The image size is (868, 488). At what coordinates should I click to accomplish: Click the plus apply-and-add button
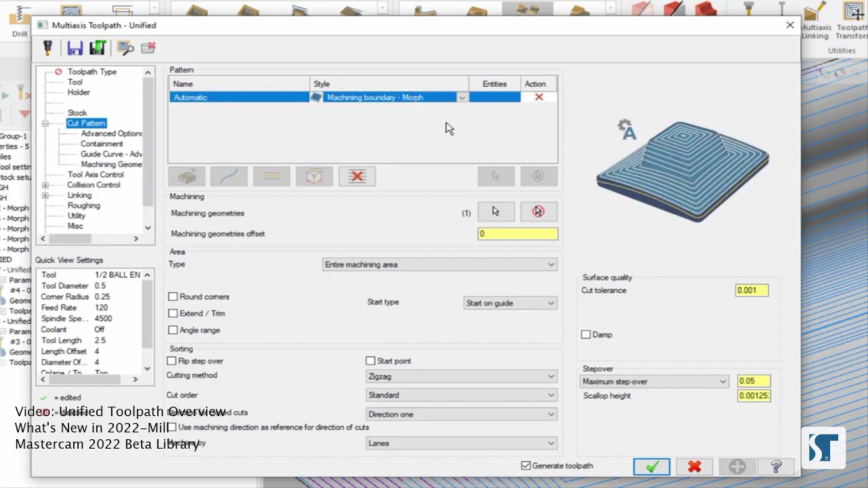coord(737,466)
